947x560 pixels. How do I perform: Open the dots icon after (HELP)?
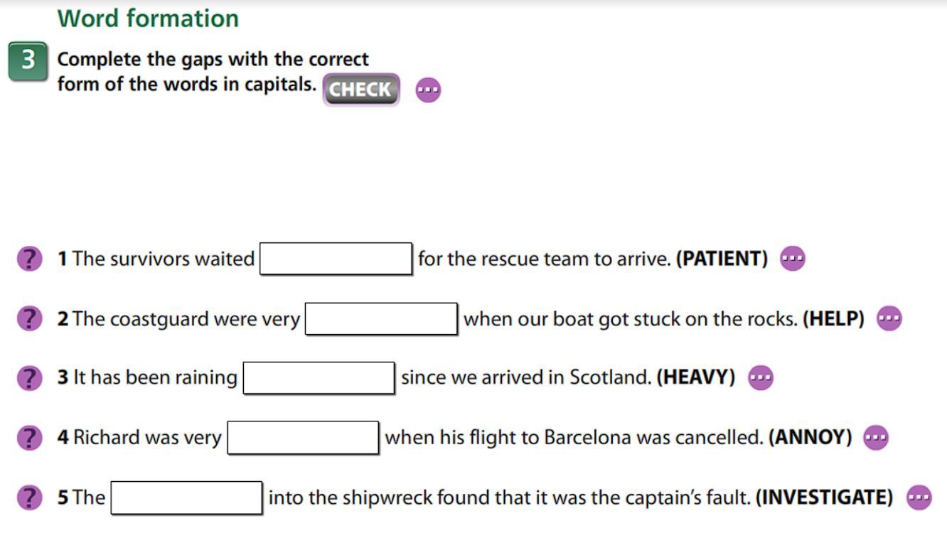tap(889, 318)
